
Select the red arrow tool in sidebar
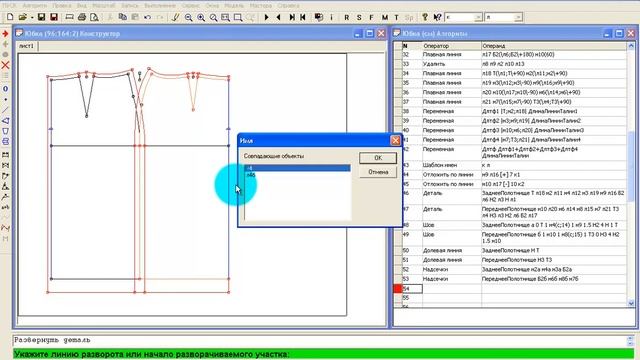(x=5, y=33)
